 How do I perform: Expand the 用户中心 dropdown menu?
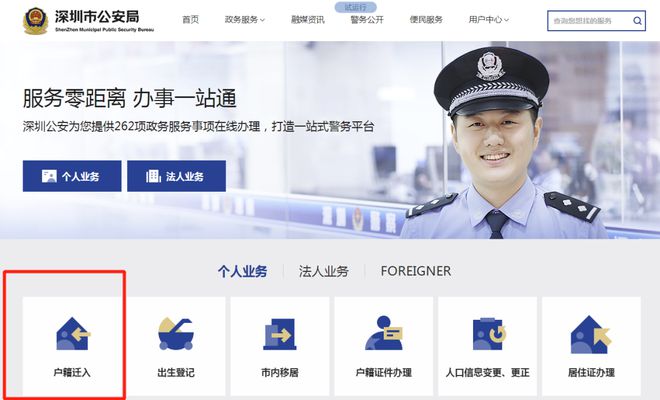click(x=489, y=19)
